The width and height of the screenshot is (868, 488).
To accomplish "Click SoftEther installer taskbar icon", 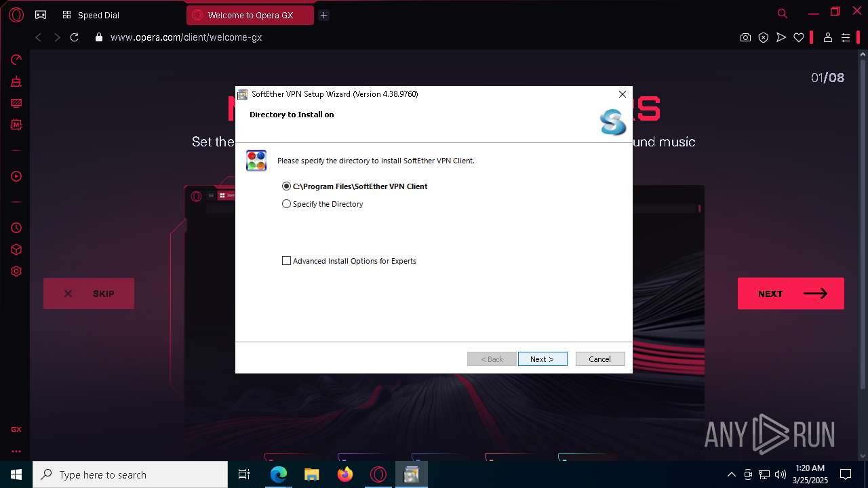I will [411, 474].
